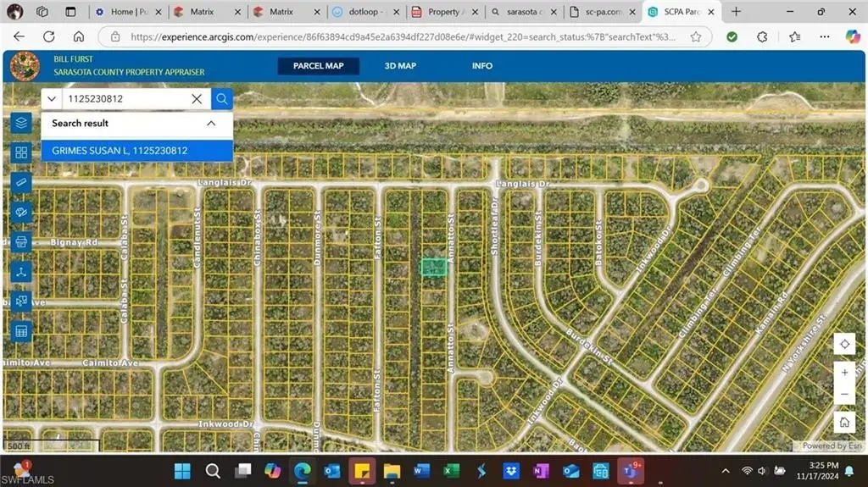This screenshot has width=868, height=487.
Task: Open the Layers list widget
Action: [x=22, y=124]
